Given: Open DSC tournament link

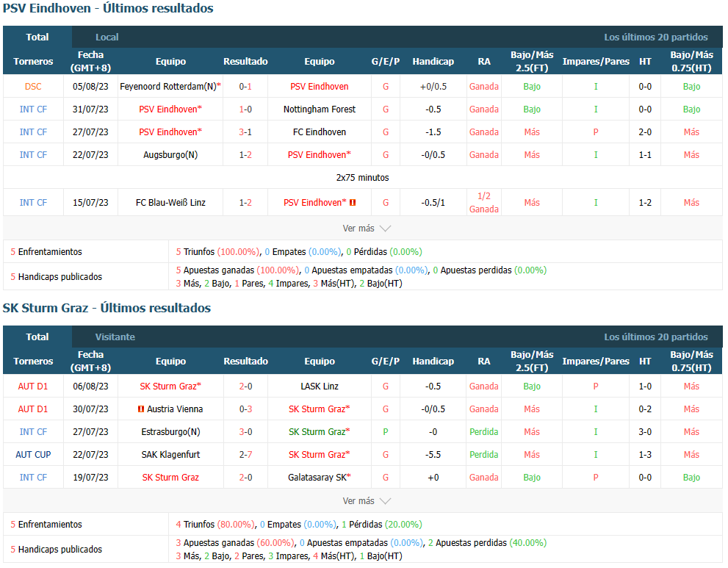Looking at the screenshot, I should tap(33, 87).
